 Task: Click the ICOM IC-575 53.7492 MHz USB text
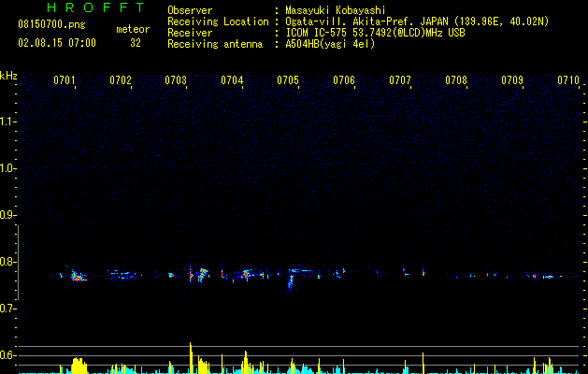pos(375,33)
